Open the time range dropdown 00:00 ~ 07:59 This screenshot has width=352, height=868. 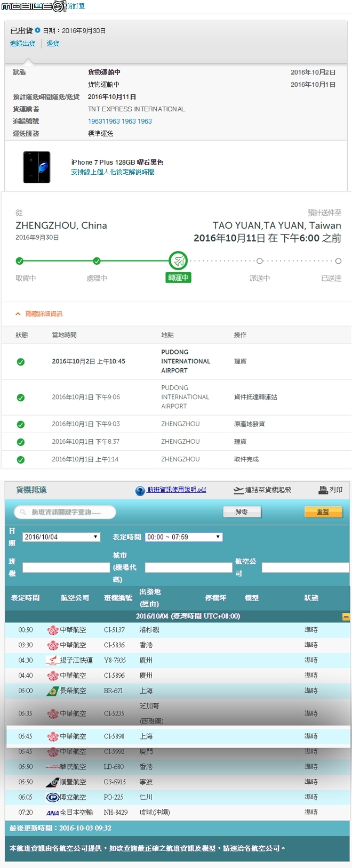183,537
